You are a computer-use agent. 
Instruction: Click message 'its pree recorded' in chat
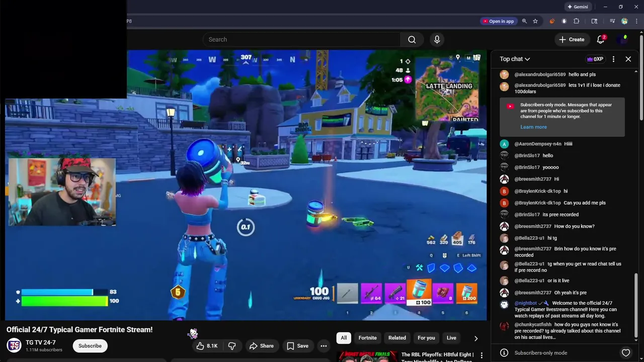(560, 215)
